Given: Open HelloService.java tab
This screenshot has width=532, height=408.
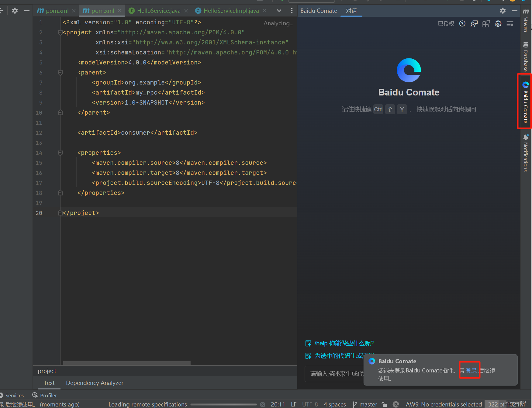Looking at the screenshot, I should 155,11.
